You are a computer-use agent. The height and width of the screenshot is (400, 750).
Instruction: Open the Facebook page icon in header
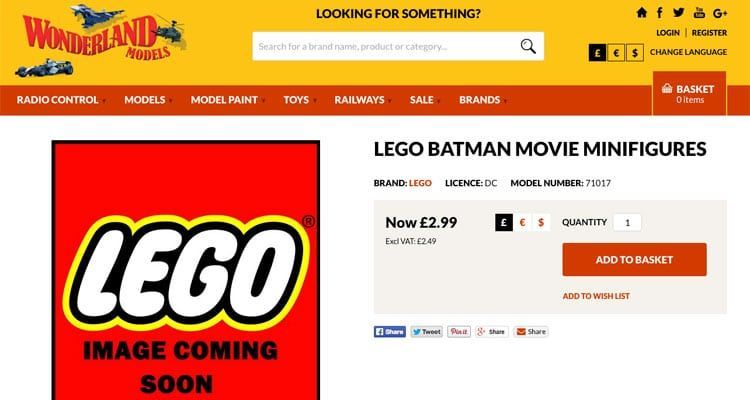tap(660, 13)
